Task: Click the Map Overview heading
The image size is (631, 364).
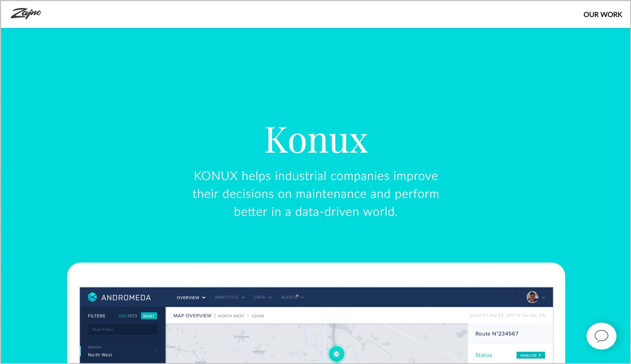Action: (x=192, y=316)
